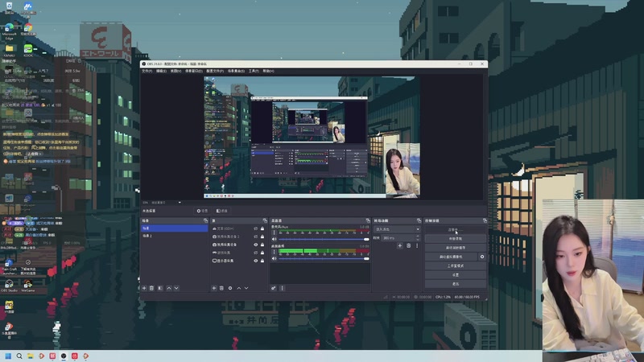Open microphone/Aux three-dot options menu

(275, 232)
